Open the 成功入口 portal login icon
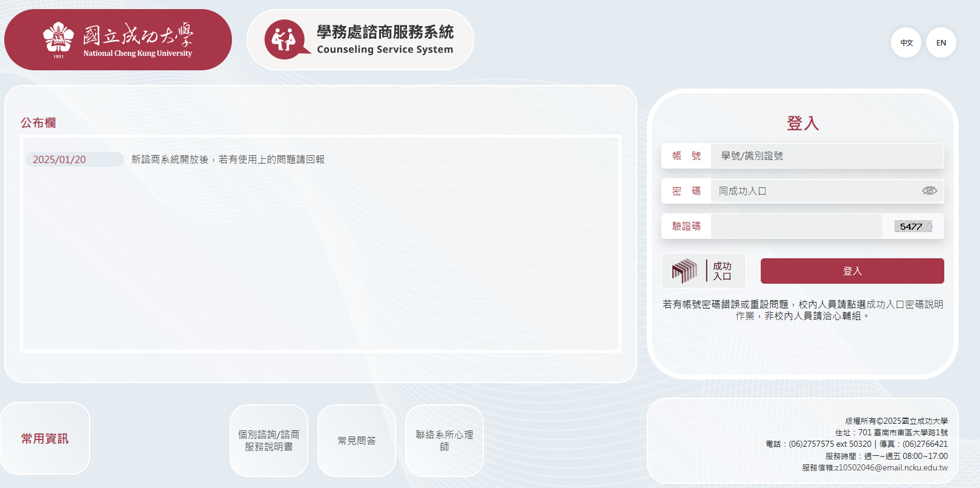This screenshot has height=488, width=980. click(x=703, y=271)
